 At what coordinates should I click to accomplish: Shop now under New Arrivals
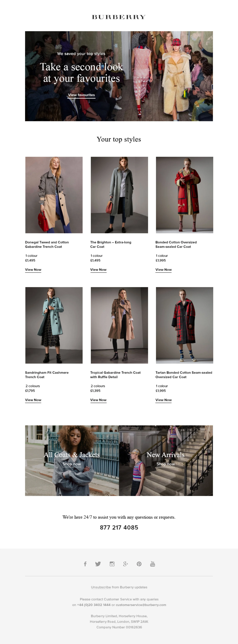tap(166, 464)
